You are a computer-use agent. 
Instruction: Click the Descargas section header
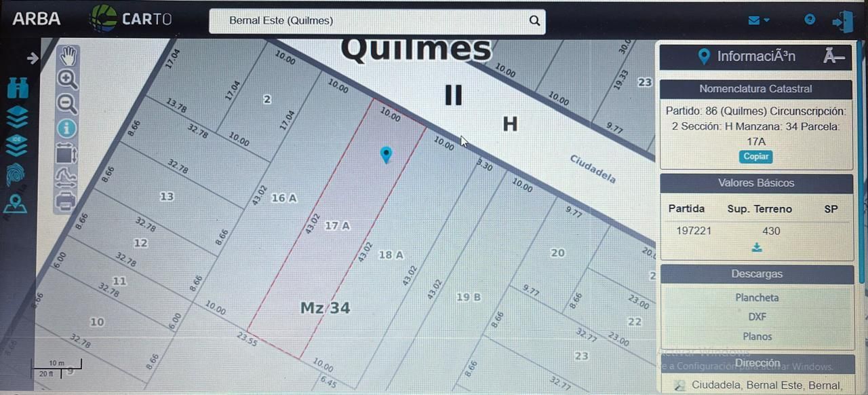tap(757, 274)
